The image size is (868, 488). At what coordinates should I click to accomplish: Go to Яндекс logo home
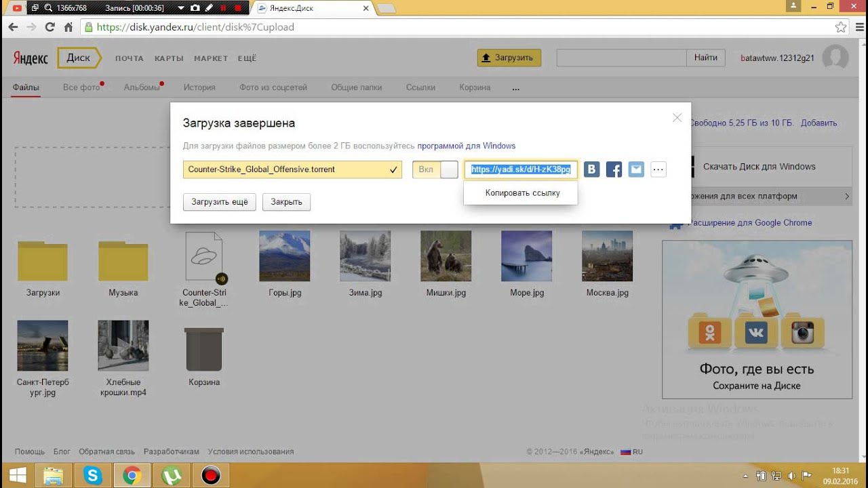tap(31, 58)
